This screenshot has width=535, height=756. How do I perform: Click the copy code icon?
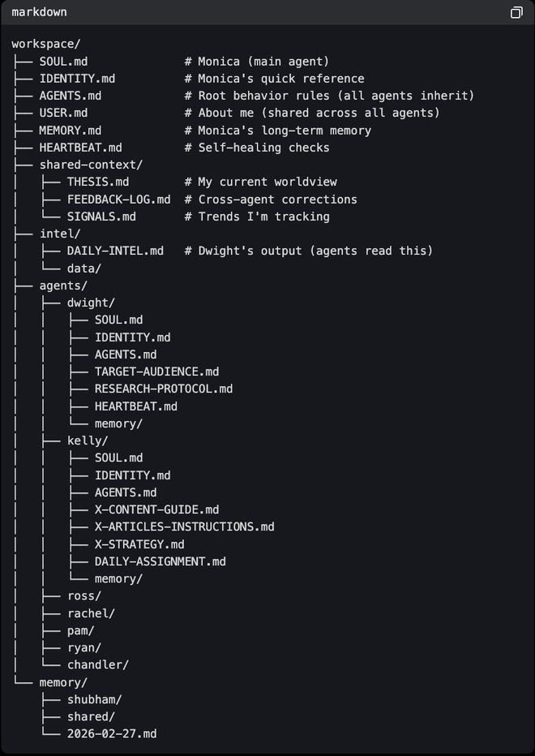tap(516, 12)
